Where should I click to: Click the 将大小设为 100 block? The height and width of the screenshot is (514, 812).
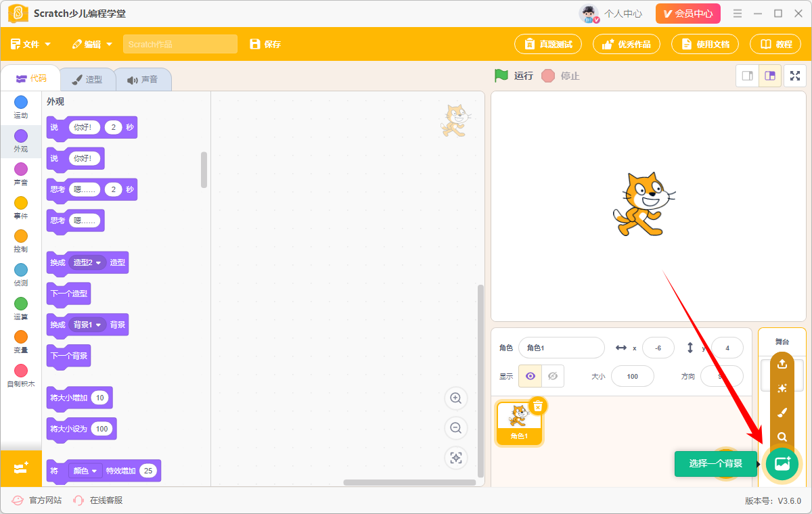[x=81, y=429]
